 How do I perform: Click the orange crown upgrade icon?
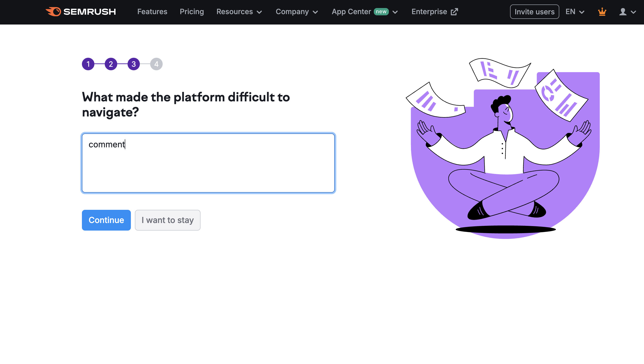point(602,12)
